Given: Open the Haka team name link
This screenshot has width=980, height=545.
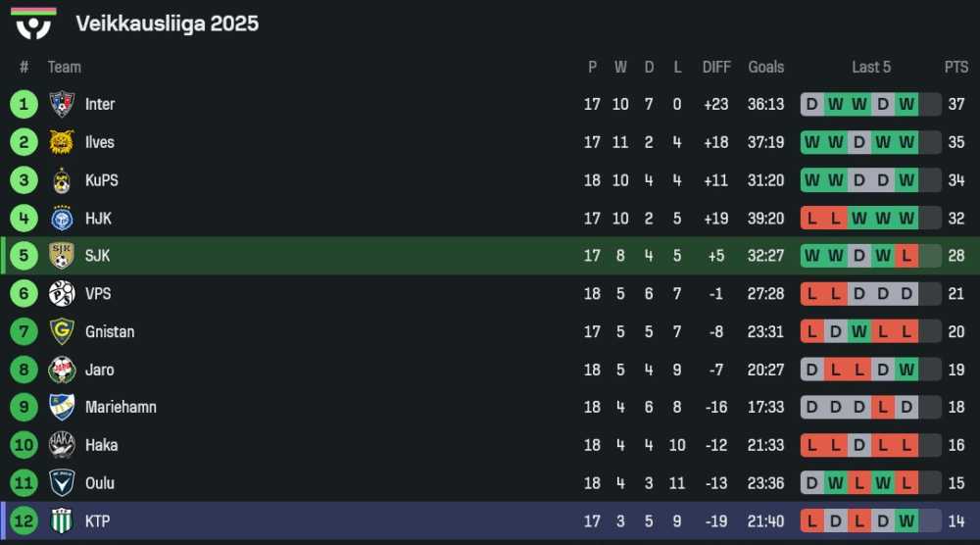Looking at the screenshot, I should [x=101, y=445].
